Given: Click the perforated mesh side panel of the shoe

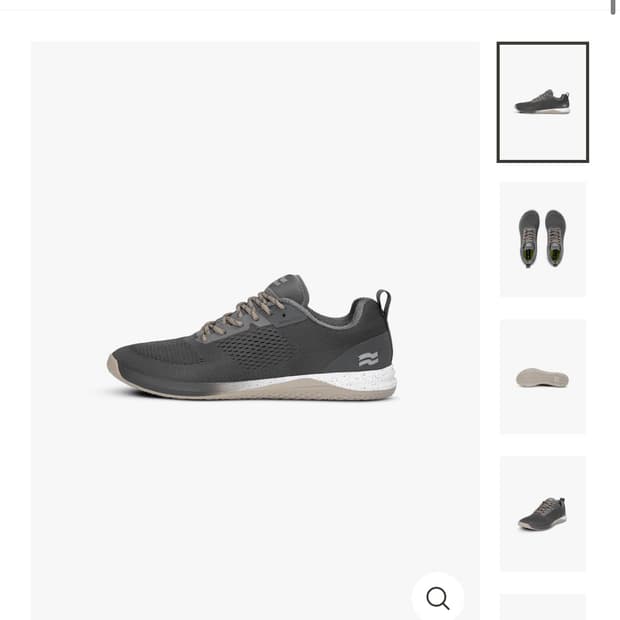Looking at the screenshot, I should pos(255,345).
